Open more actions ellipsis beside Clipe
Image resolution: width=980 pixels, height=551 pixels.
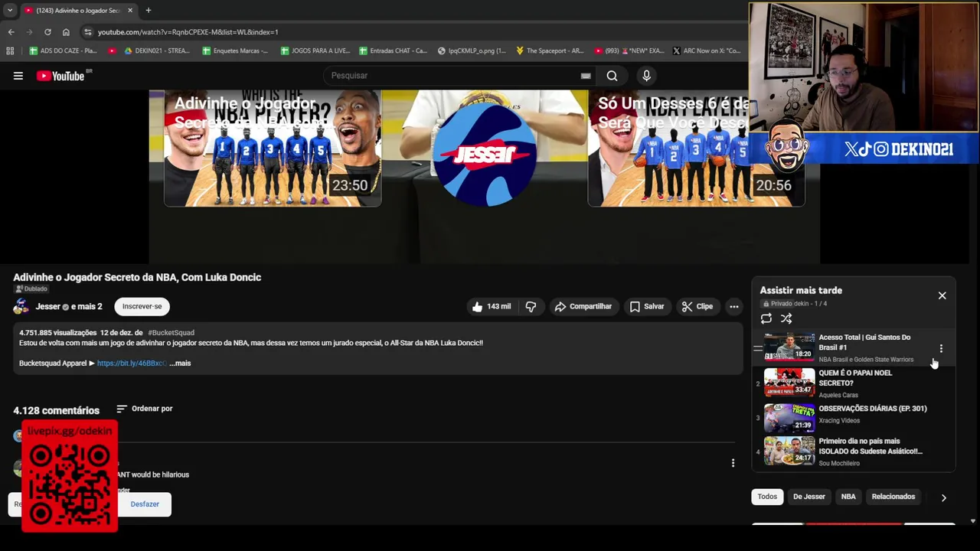tap(733, 306)
